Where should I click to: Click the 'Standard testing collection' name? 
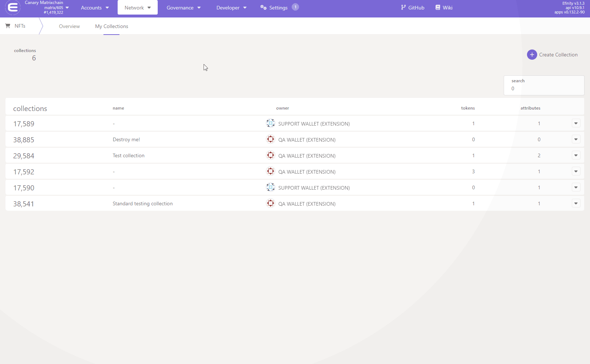(143, 203)
